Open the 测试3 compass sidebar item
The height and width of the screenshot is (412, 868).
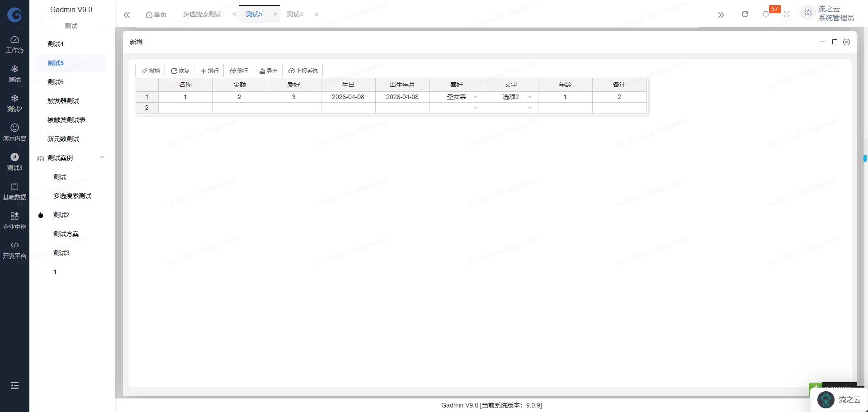click(x=14, y=162)
